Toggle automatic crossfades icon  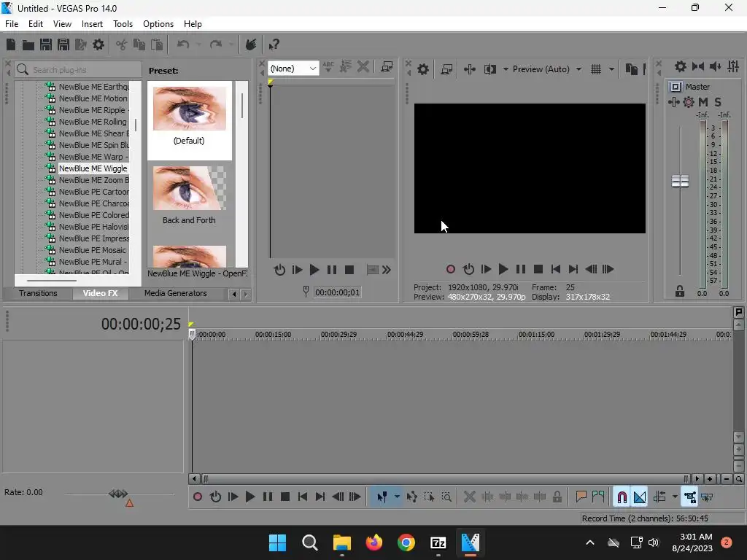(x=640, y=497)
